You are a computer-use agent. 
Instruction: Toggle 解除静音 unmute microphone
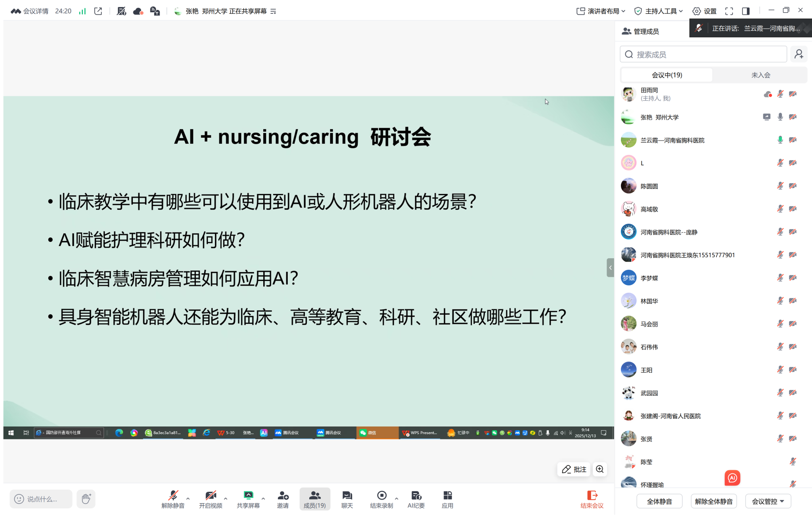(173, 499)
